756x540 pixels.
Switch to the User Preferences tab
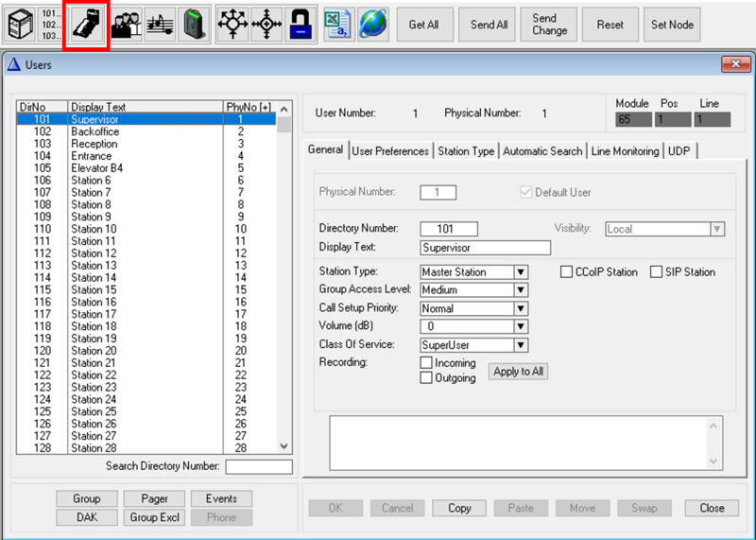coord(391,151)
